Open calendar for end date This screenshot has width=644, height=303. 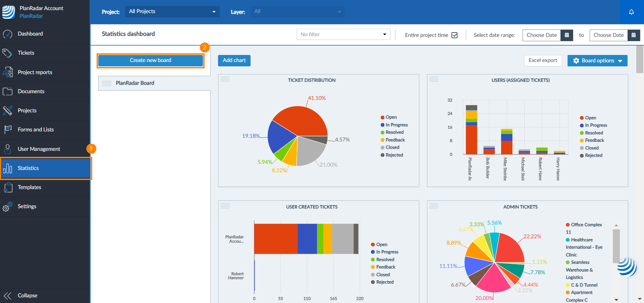pos(634,35)
